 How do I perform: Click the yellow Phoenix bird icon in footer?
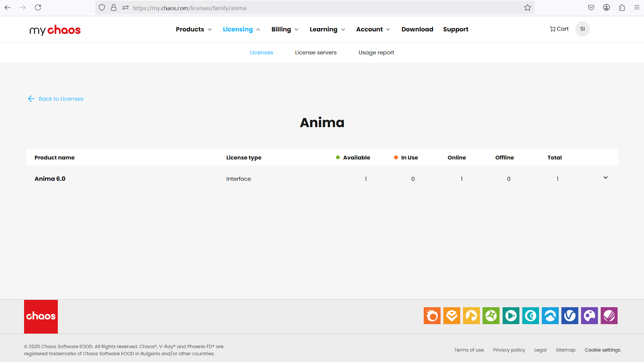tap(471, 316)
